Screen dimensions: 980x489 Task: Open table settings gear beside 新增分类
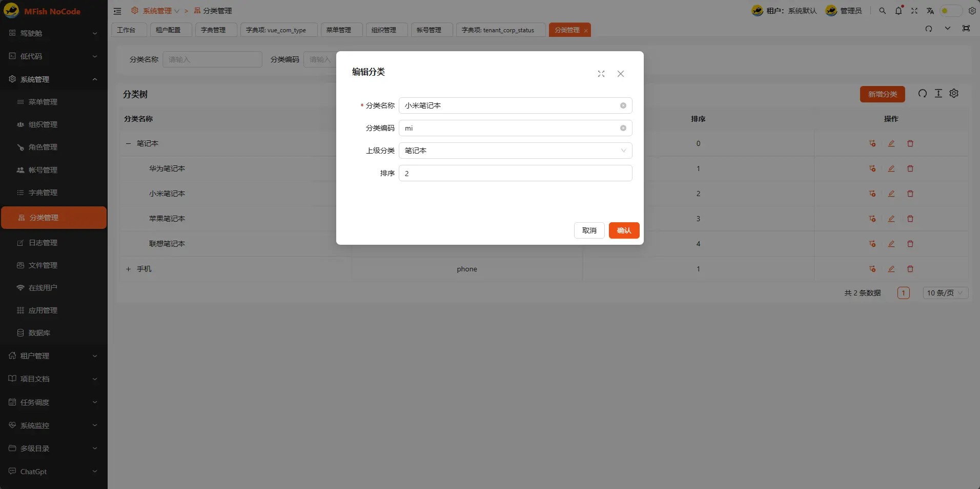(954, 94)
